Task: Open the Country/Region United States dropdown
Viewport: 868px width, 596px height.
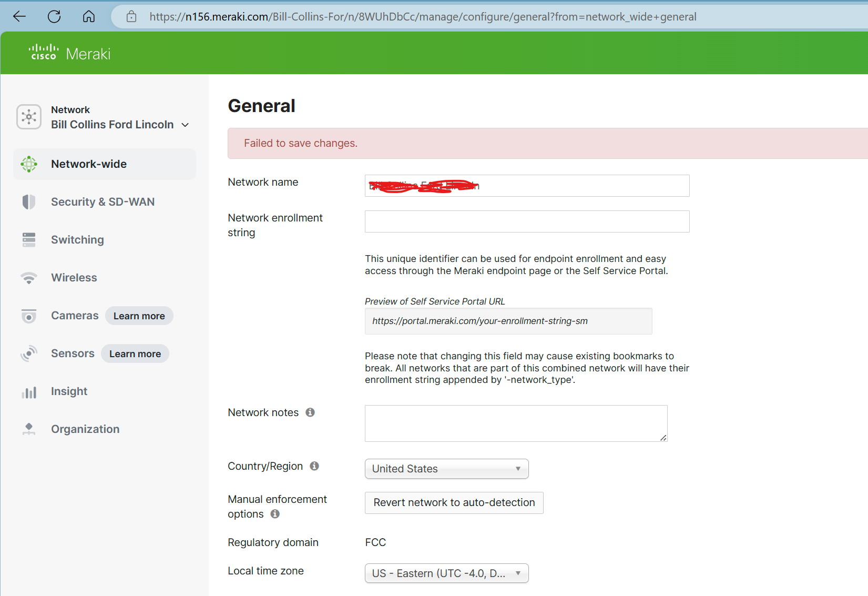Action: (x=446, y=469)
